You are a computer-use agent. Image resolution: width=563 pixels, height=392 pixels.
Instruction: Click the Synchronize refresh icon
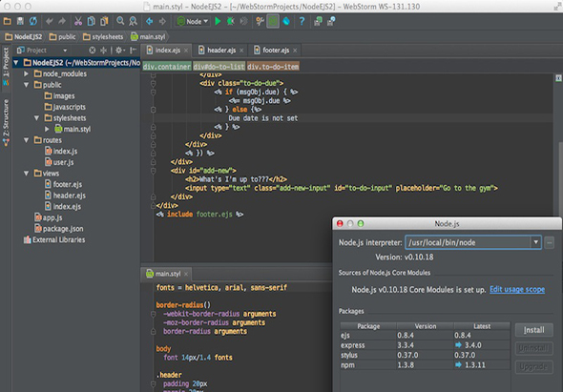click(x=33, y=22)
